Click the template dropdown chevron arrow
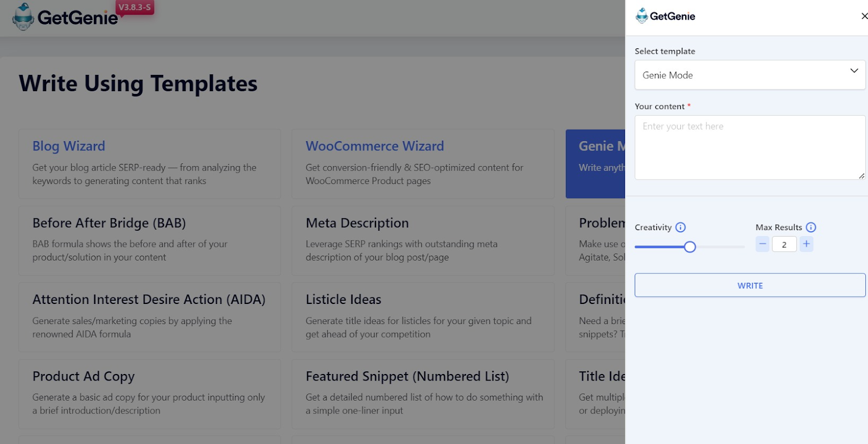868x444 pixels. coord(854,71)
